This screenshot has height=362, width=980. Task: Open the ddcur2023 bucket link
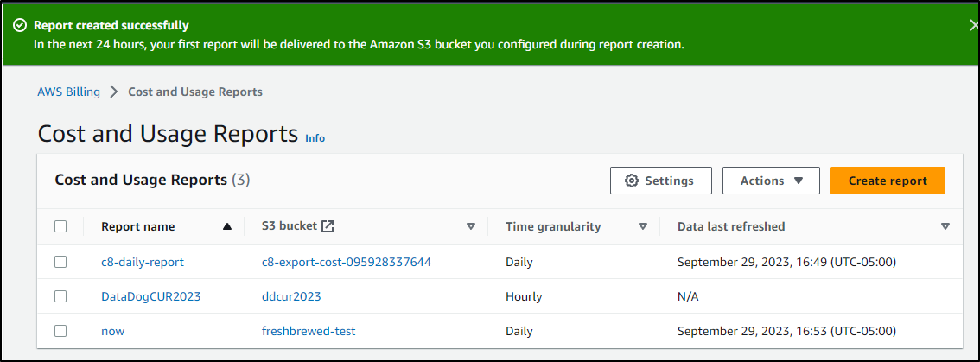click(291, 296)
